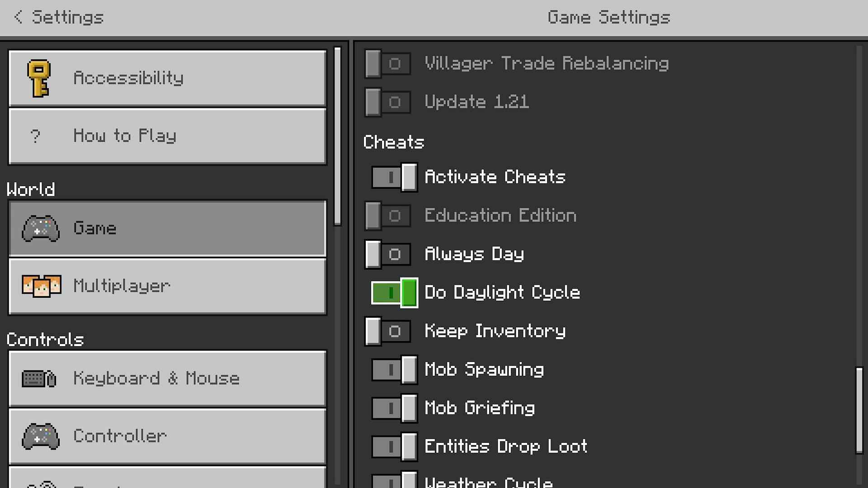
Task: Click the Game Settings panel scrollbar
Action: click(859, 410)
